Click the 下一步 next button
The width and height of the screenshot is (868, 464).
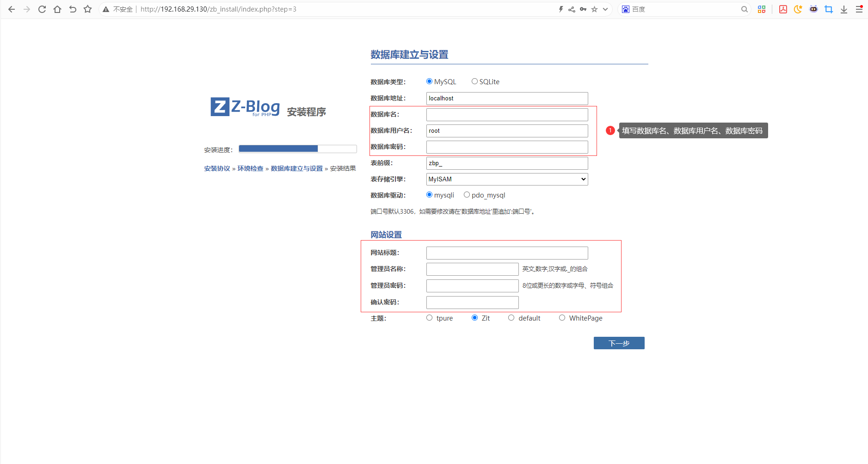point(619,343)
